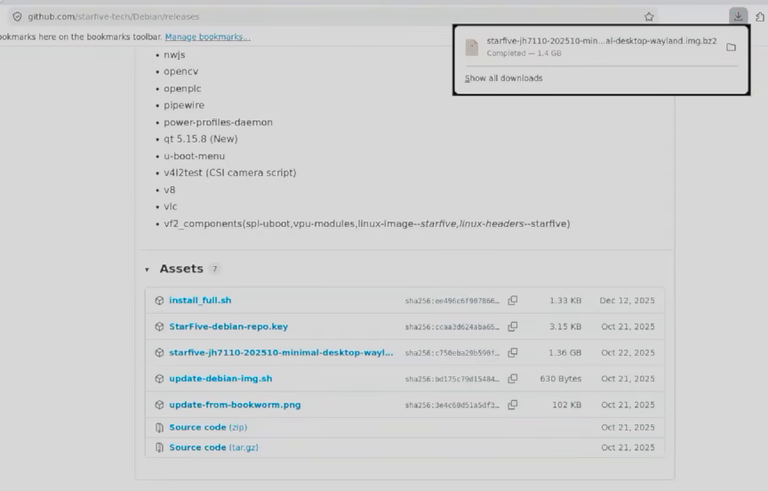The image size is (768, 491).
Task: Click the site security shield icon
Action: click(x=17, y=17)
